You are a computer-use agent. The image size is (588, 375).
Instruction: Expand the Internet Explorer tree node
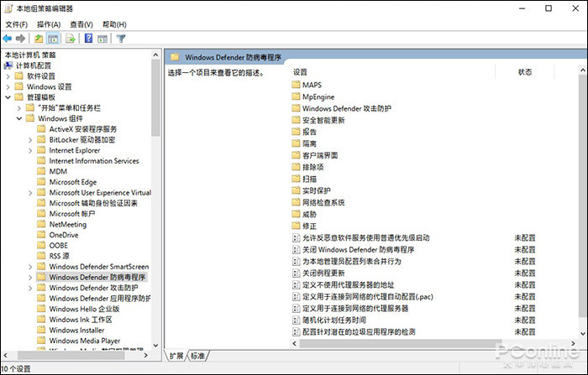(30, 150)
